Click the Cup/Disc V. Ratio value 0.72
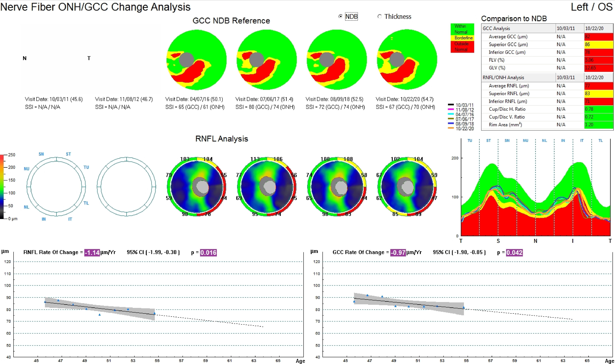This screenshot has height=364, width=615. (x=599, y=117)
